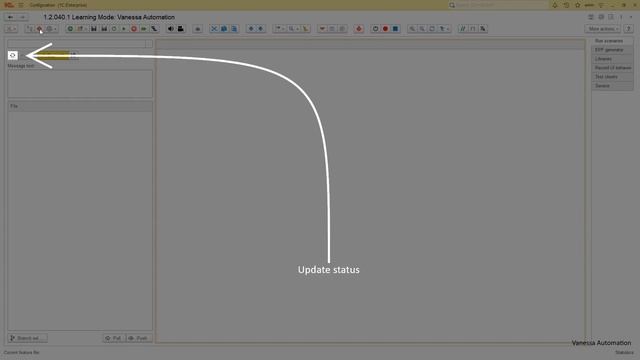640x360 pixels.
Task: Open the hamburger main menu in title bar
Action: pos(21,5)
